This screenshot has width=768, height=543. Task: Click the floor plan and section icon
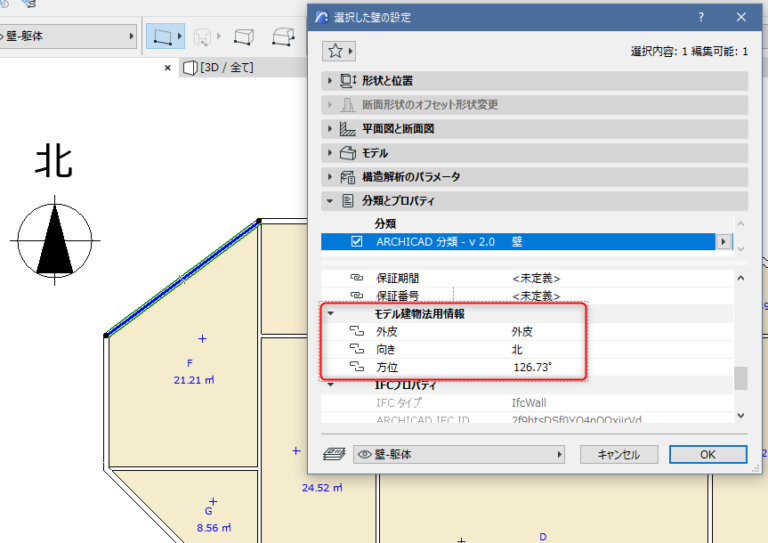point(348,129)
